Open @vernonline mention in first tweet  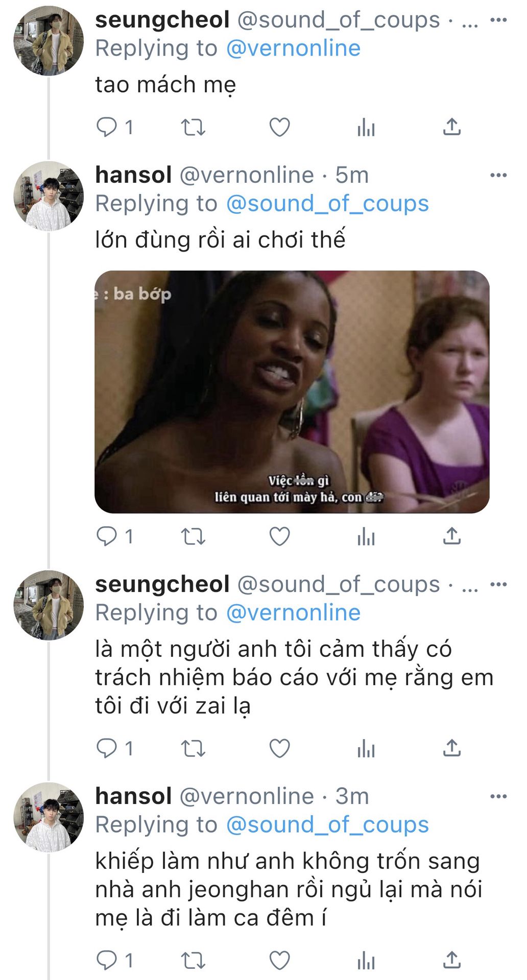293,48
